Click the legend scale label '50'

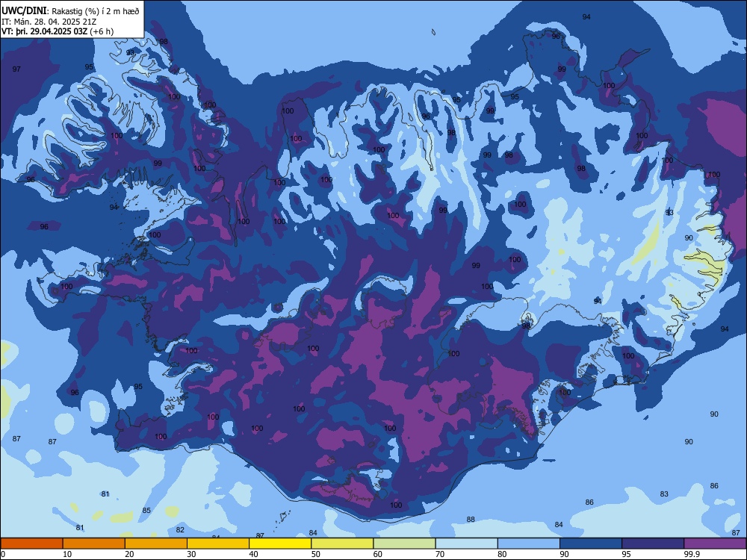click(315, 554)
